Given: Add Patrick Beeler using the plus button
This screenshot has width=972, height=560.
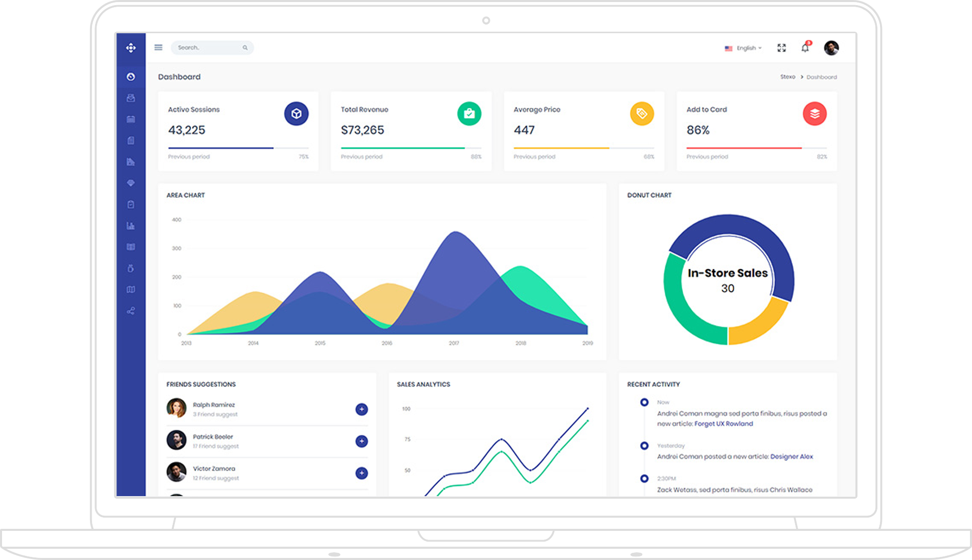Looking at the screenshot, I should click(x=361, y=441).
